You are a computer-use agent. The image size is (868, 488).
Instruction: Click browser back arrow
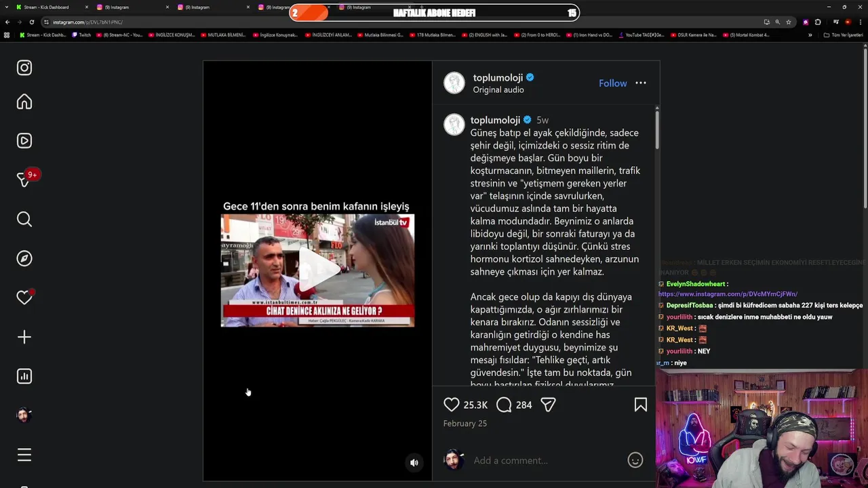click(7, 22)
